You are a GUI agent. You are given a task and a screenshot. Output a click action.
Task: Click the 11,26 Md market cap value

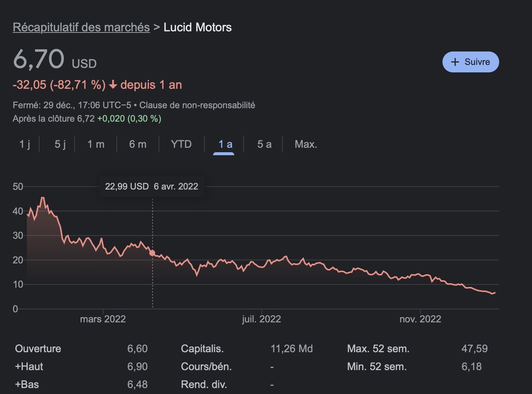(292, 349)
